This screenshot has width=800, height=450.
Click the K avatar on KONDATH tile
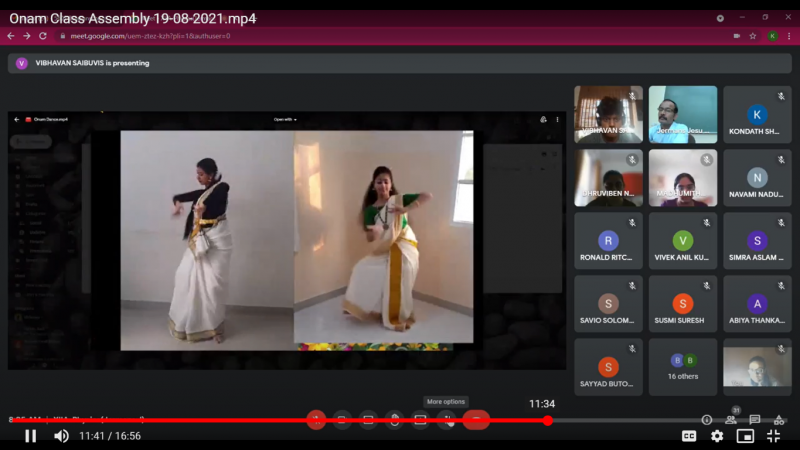coord(757,114)
